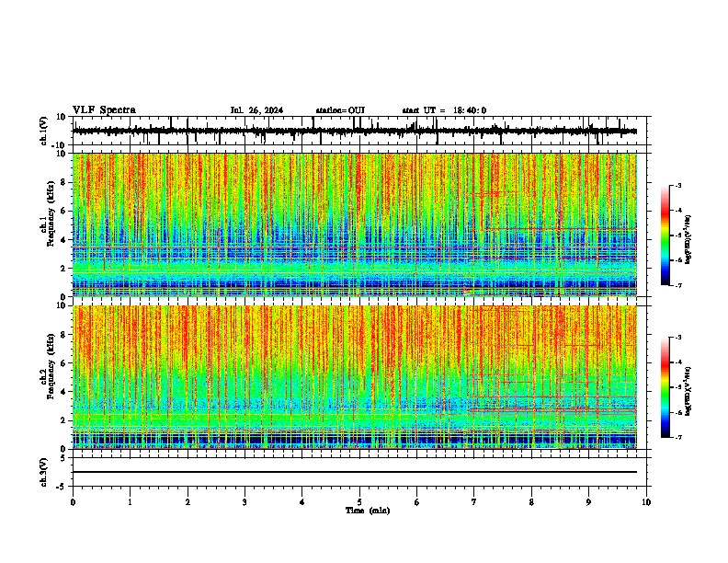The image size is (728, 563).
Task: Click time-axis tick label "10" at bottom right
Action: tap(646, 502)
